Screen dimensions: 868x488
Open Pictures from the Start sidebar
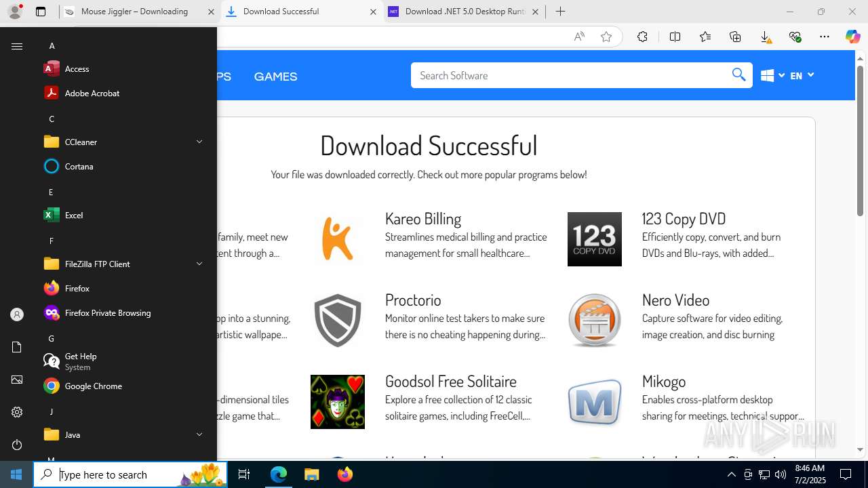(17, 380)
